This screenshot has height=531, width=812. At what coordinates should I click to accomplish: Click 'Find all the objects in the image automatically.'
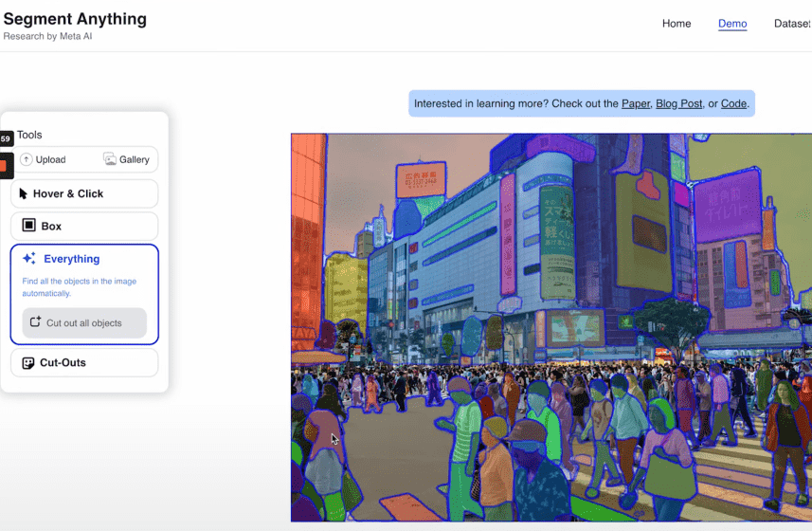point(80,287)
